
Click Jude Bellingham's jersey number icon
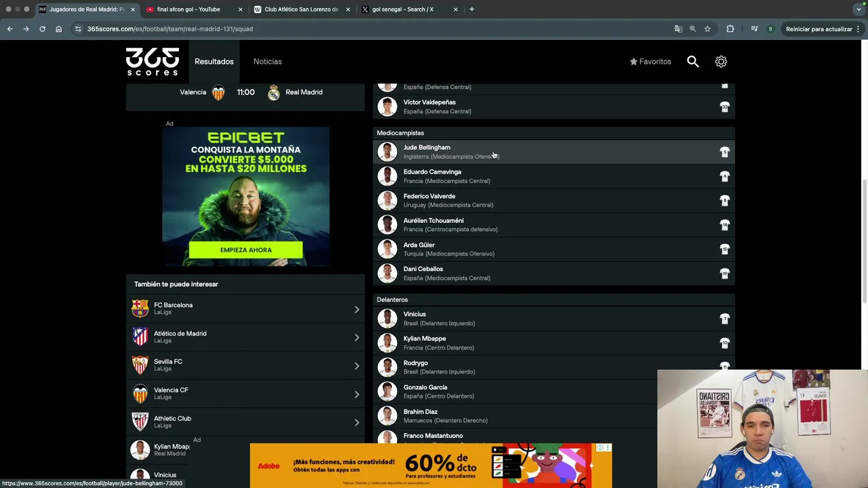(725, 152)
